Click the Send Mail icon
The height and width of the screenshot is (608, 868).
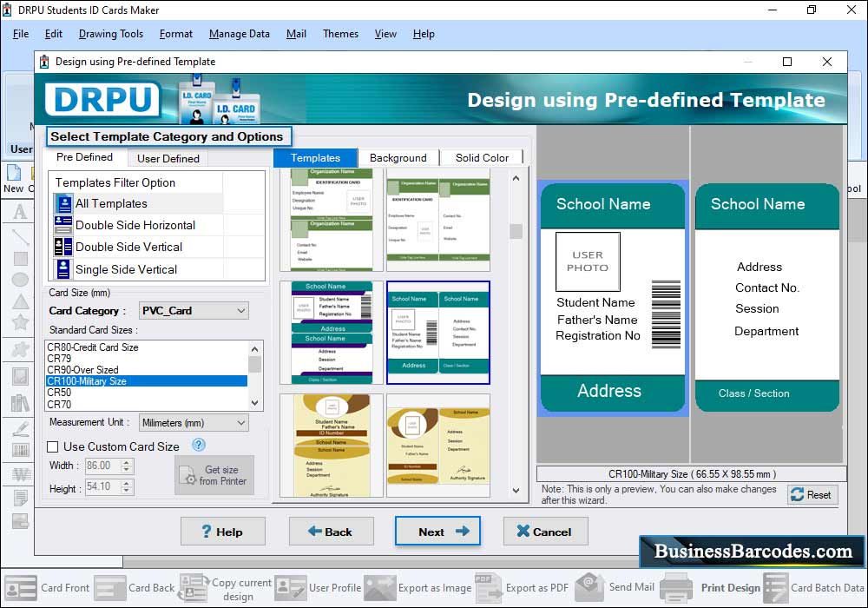pos(590,587)
